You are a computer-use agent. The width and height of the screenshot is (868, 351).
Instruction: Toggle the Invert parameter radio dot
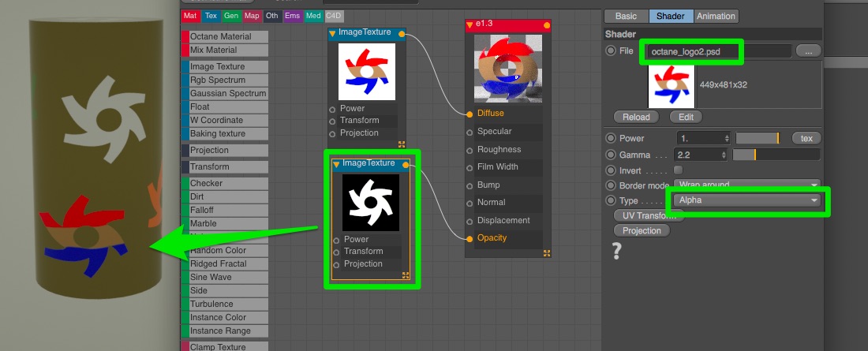(611, 170)
